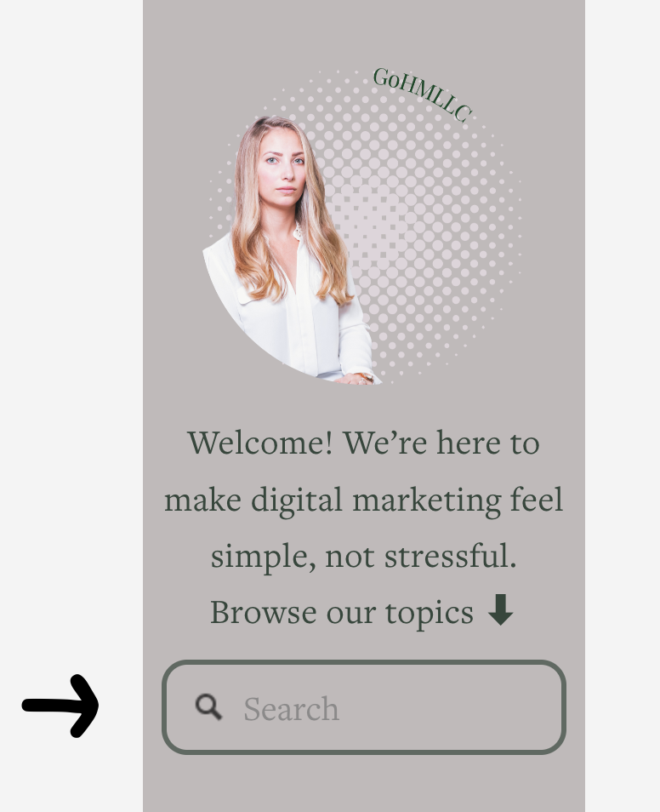Open the woman's profile portrait
Viewport: 660px width, 812px height.
[290, 250]
